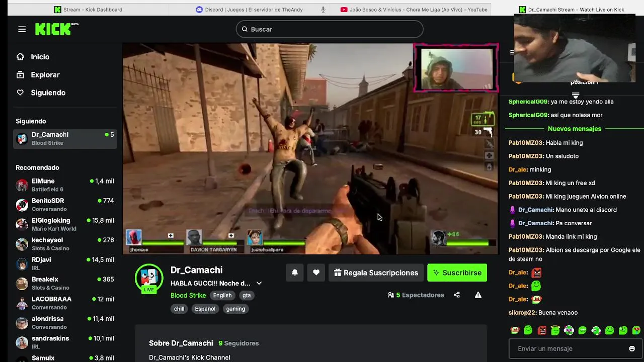Screen dimensions: 644x362
Task: Insert the angry red face emote
Action: [x=542, y=330]
